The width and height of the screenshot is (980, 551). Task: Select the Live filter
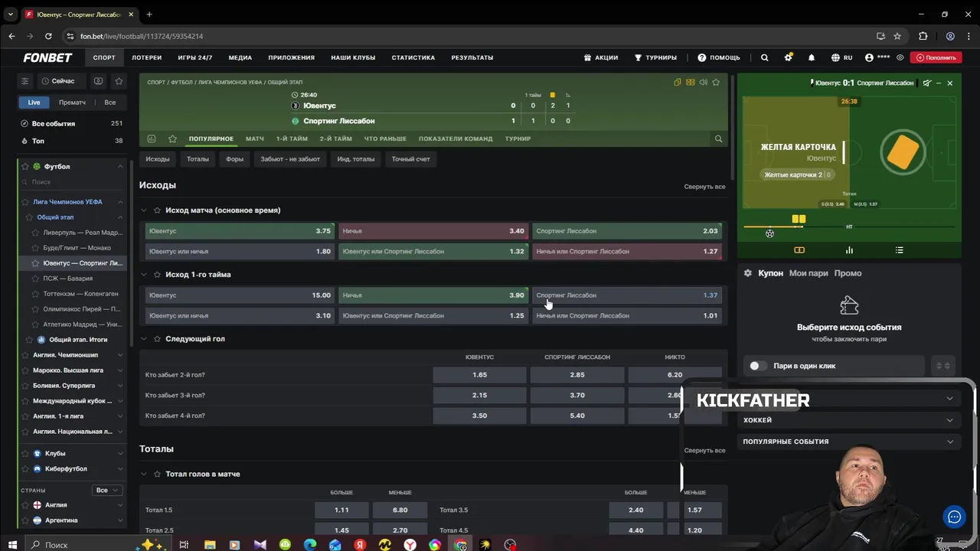point(34,103)
